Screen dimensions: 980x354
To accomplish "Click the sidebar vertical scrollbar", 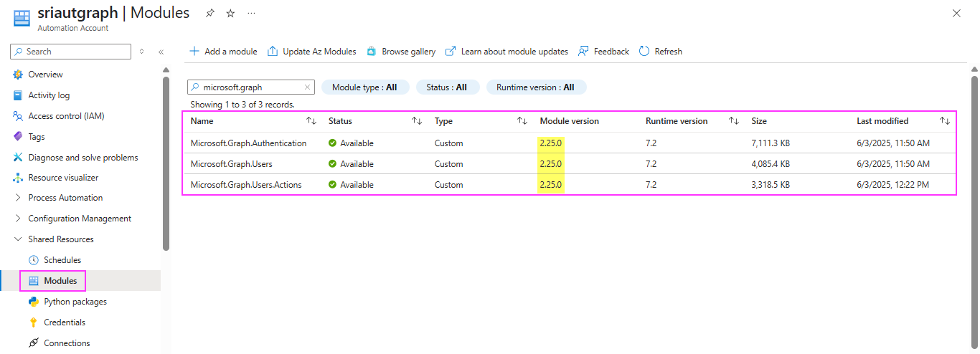I will [166, 163].
